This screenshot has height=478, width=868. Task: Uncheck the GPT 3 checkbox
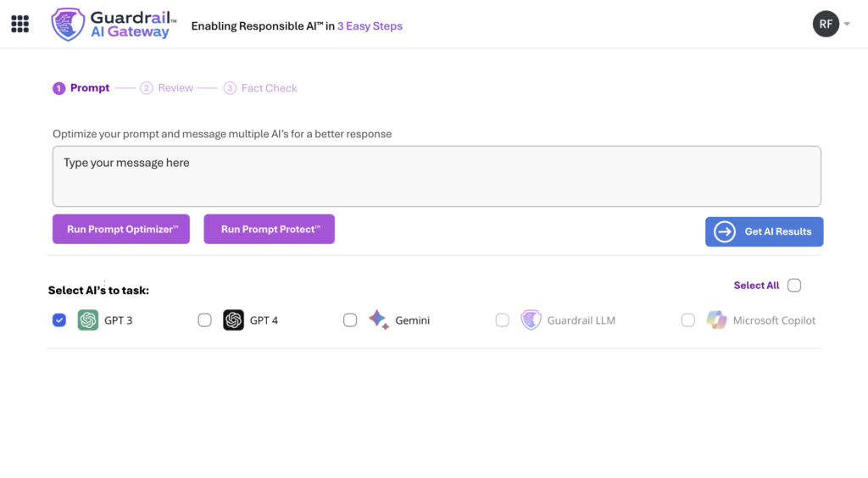59,320
